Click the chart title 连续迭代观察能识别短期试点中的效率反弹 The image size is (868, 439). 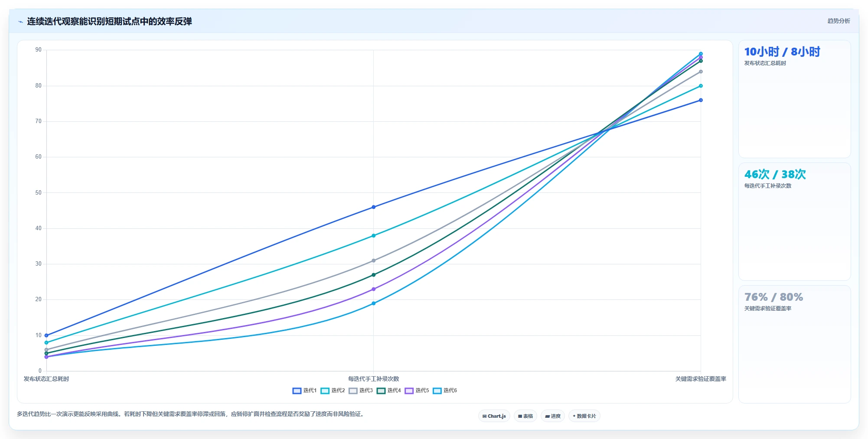coord(109,21)
